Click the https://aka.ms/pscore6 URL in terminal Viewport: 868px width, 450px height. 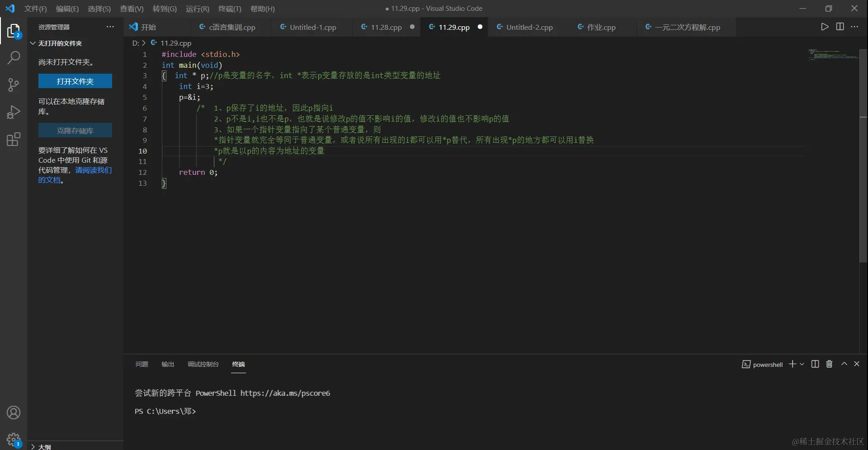click(285, 393)
